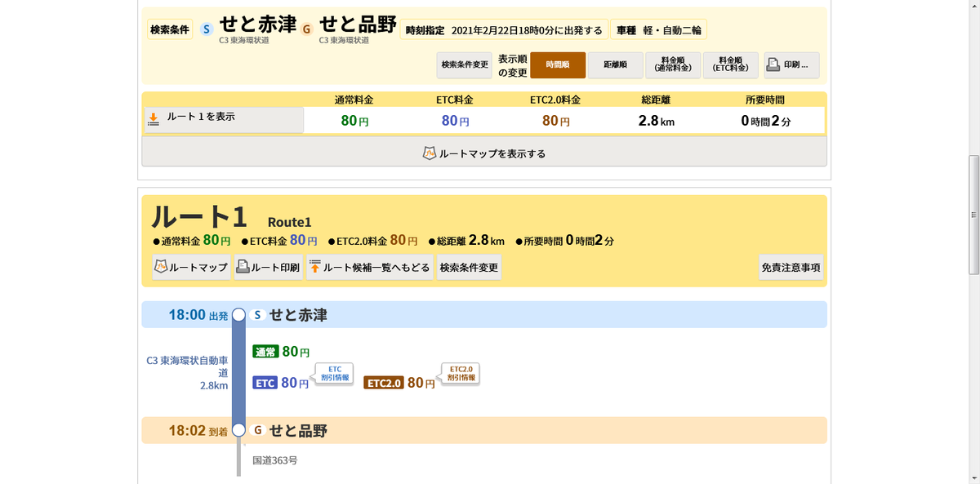Sort by 料金順 (ETC料金)
980x484 pixels.
pyautogui.click(x=731, y=65)
